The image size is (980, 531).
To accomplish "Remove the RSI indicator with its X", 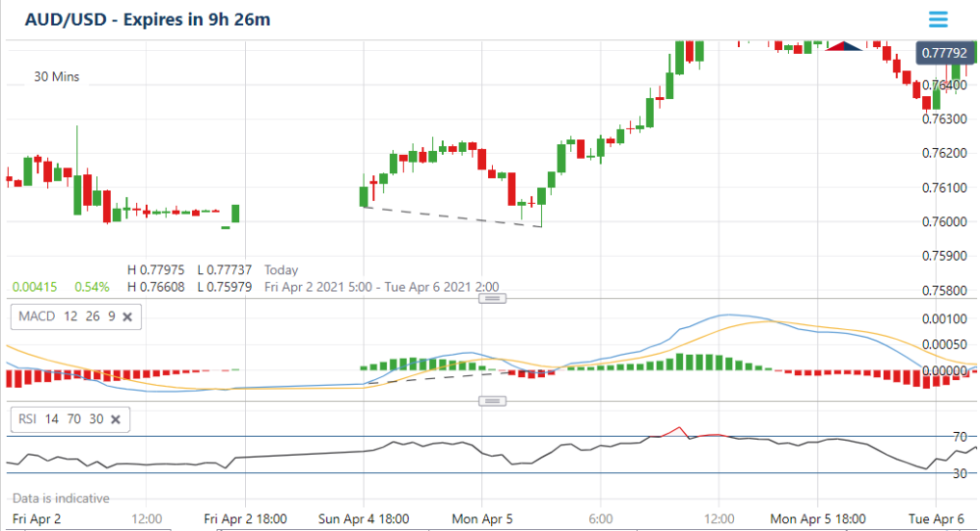I will click(116, 419).
